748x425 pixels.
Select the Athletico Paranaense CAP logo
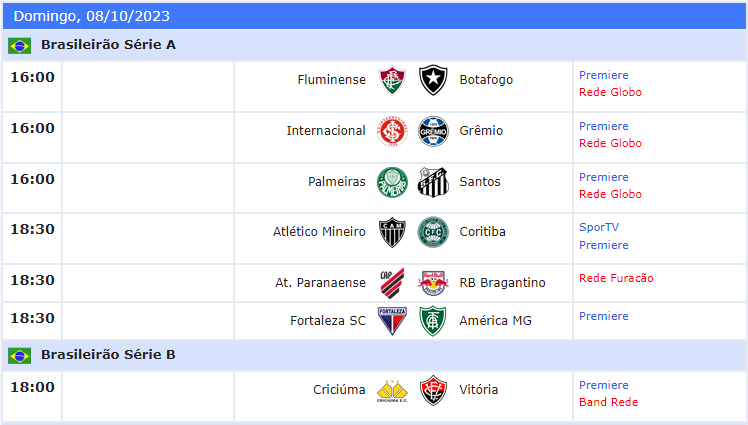click(392, 283)
